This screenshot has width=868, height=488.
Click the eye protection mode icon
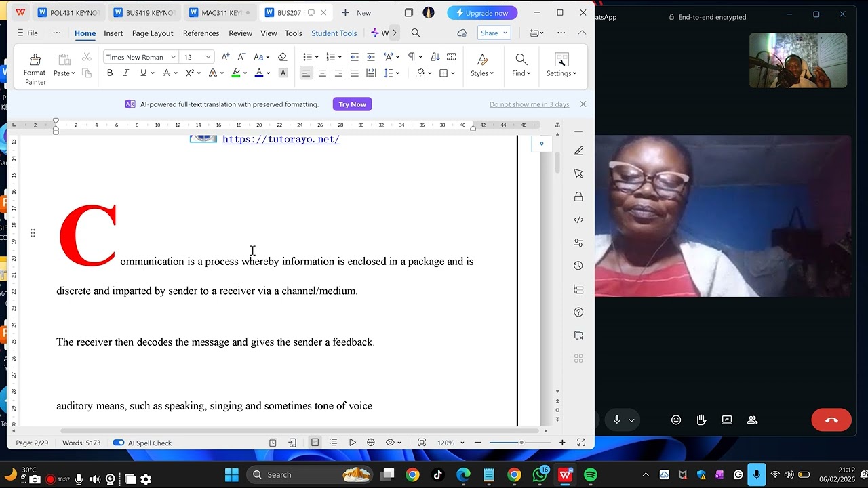[390, 443]
